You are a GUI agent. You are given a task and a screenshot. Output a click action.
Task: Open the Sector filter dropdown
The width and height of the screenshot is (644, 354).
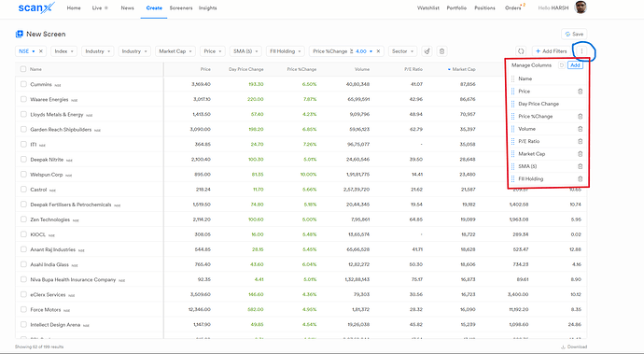coord(402,51)
